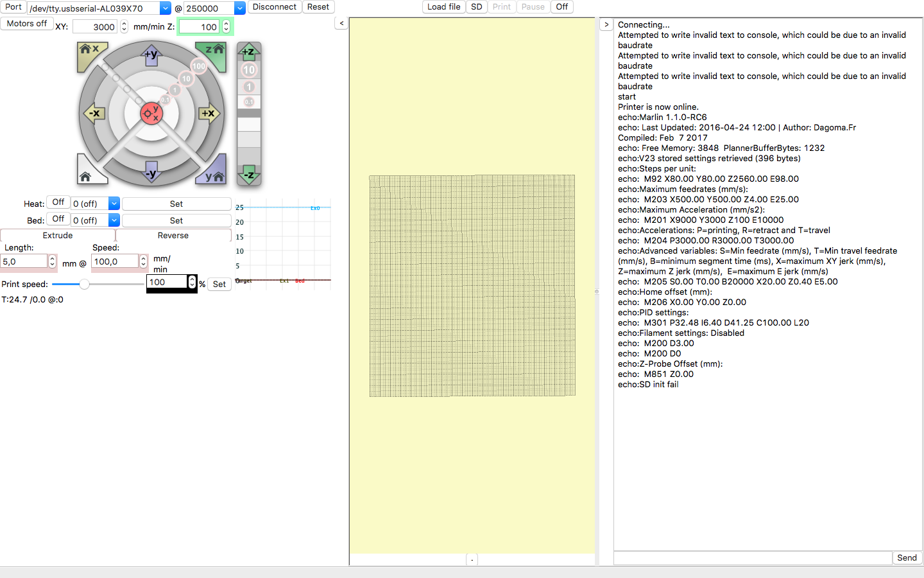The image size is (924, 578).
Task: Open the Heat temperature preset dropdown
Action: 114,204
